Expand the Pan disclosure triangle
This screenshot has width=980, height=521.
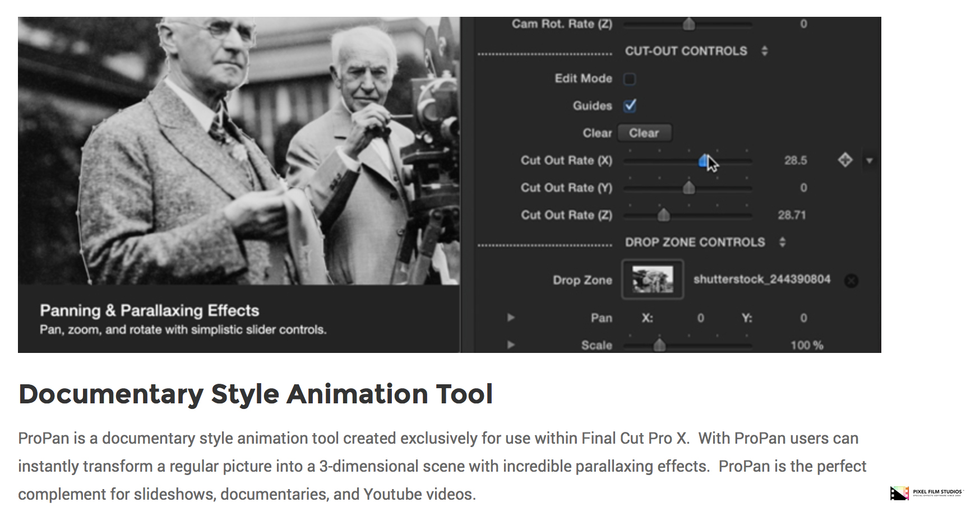click(x=511, y=318)
